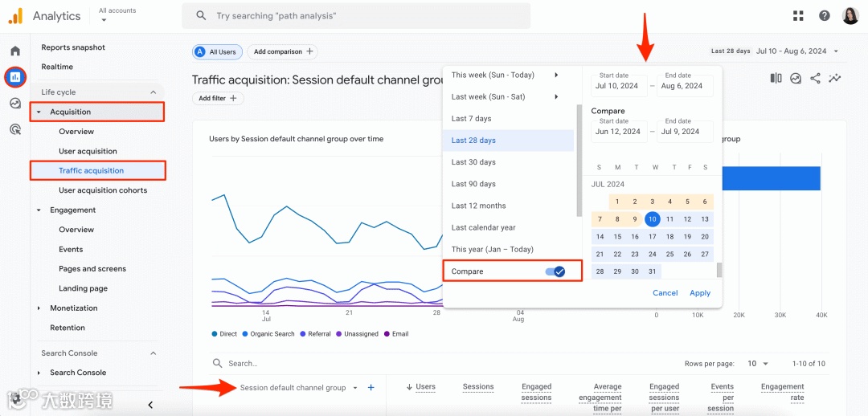
Task: Open the Help question mark icon
Action: [x=825, y=15]
